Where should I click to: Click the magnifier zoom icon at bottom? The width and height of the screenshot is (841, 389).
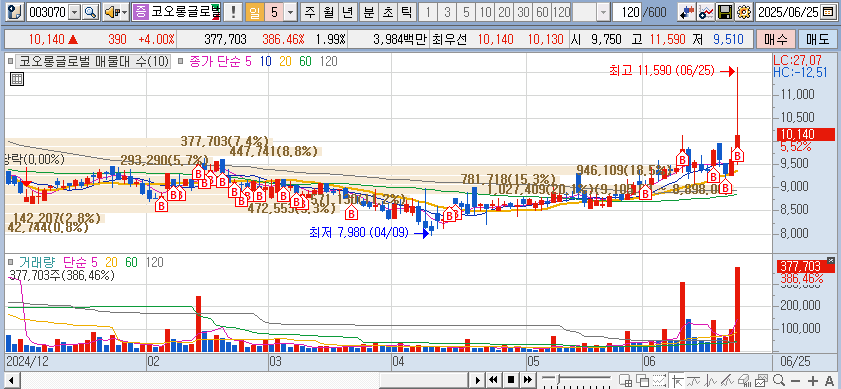(779, 380)
